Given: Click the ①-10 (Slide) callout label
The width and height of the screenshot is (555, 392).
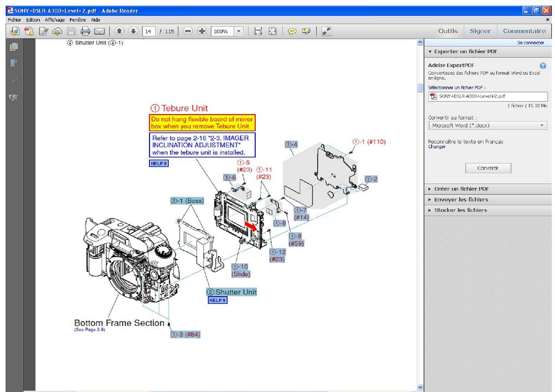Looking at the screenshot, I should (x=241, y=270).
